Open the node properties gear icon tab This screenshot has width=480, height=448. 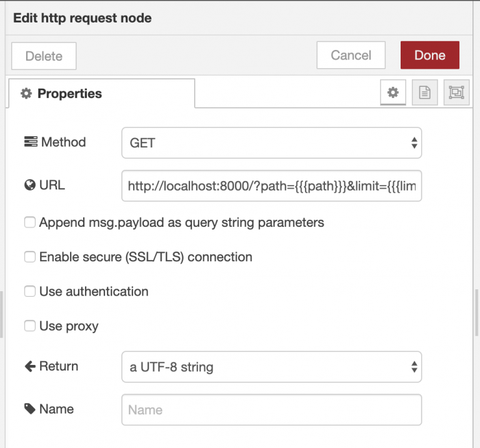tap(392, 92)
